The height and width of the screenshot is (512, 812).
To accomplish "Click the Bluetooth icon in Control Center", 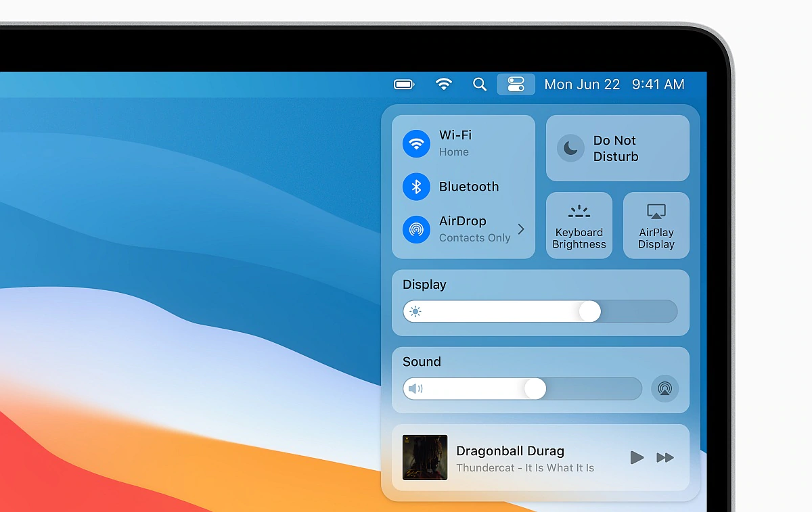I will pyautogui.click(x=416, y=187).
